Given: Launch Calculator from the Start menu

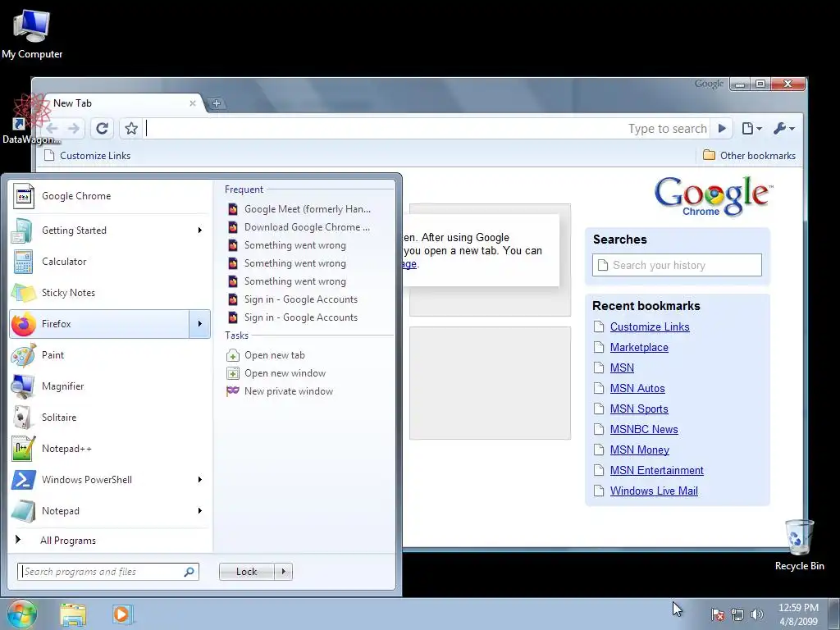Looking at the screenshot, I should click(x=110, y=262).
